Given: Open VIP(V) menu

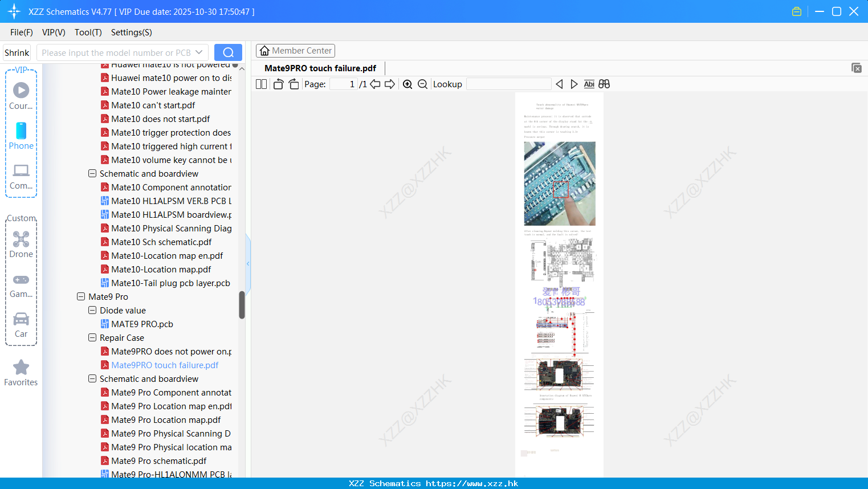Looking at the screenshot, I should [54, 32].
